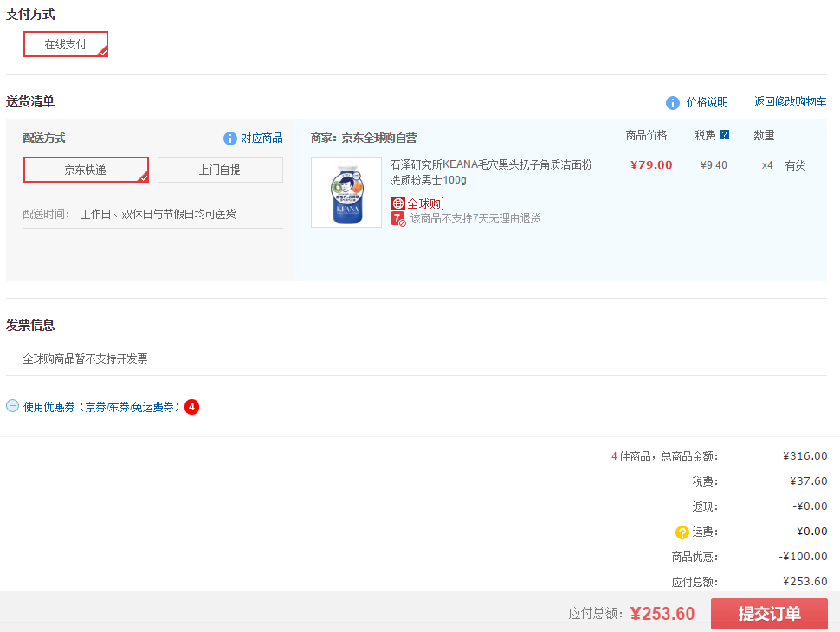Open the KEANA product thumbnail
840x632 pixels.
[x=346, y=192]
